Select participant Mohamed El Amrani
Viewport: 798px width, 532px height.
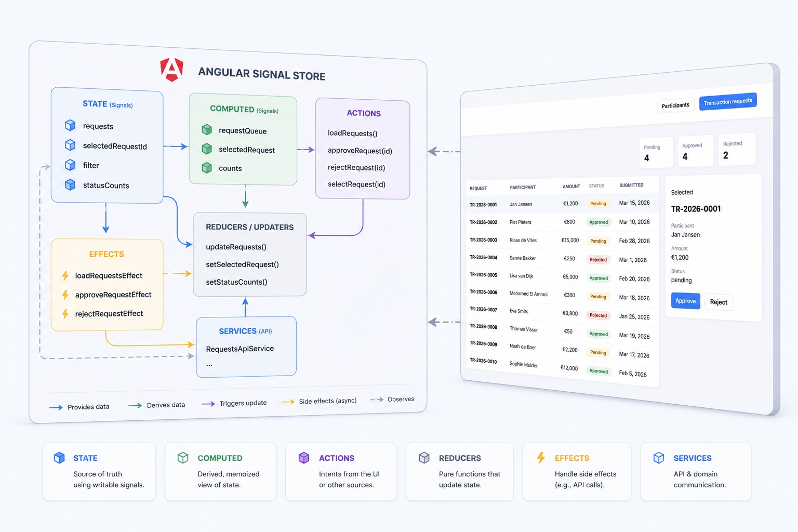pos(528,294)
